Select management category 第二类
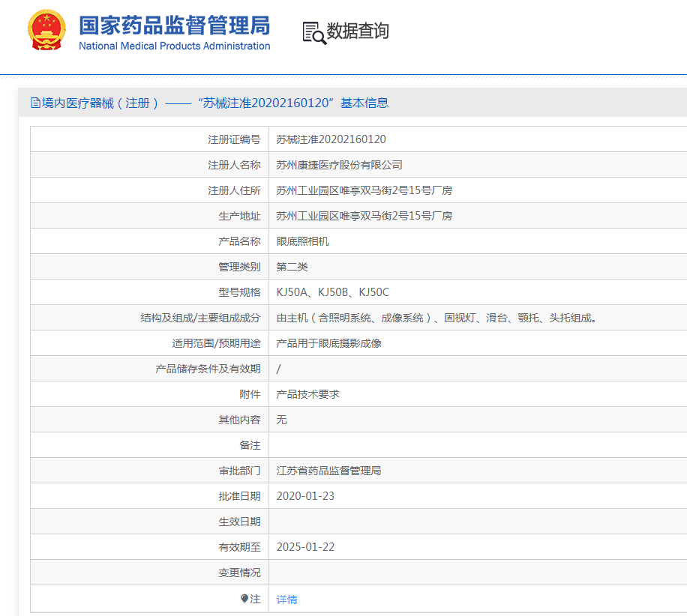The width and height of the screenshot is (687, 616). [292, 267]
